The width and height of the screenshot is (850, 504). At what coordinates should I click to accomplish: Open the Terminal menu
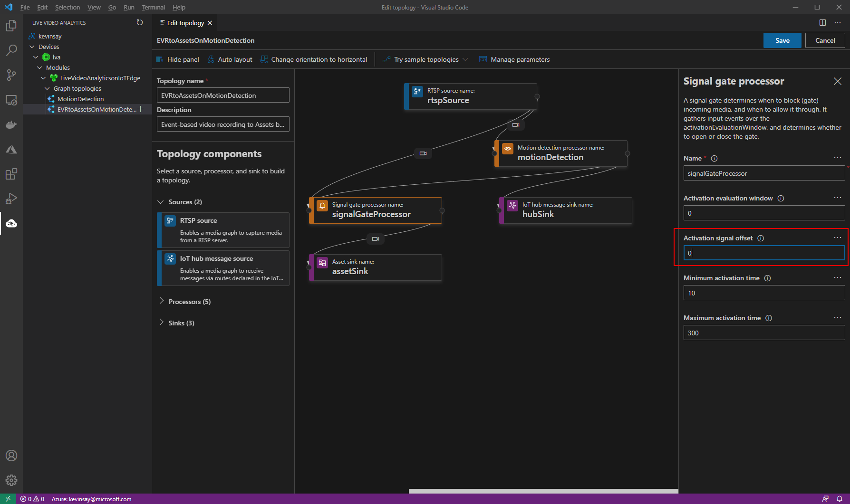tap(153, 7)
